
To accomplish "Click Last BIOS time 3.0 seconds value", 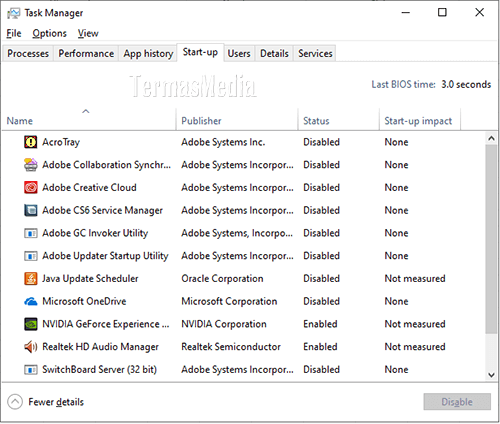I will [x=466, y=84].
